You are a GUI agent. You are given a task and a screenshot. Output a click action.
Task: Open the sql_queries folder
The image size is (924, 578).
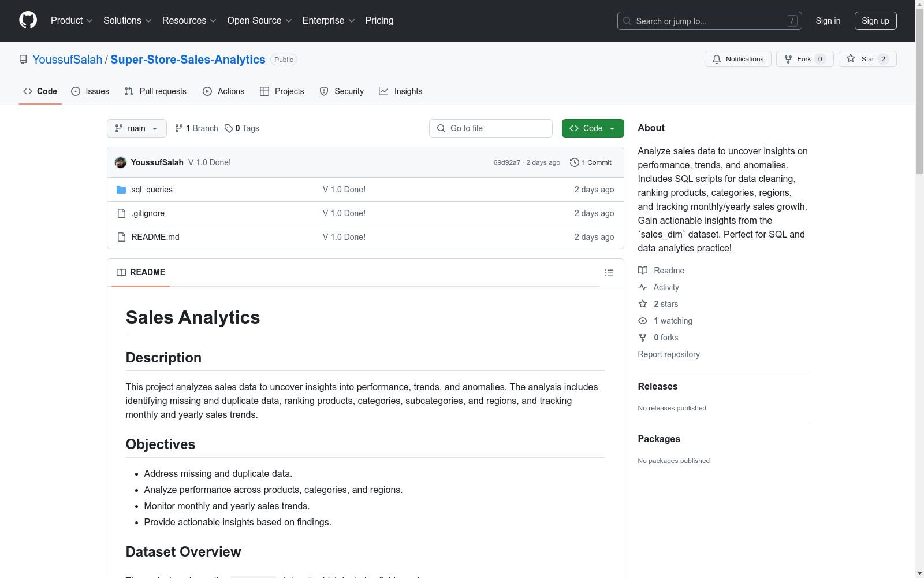click(152, 190)
